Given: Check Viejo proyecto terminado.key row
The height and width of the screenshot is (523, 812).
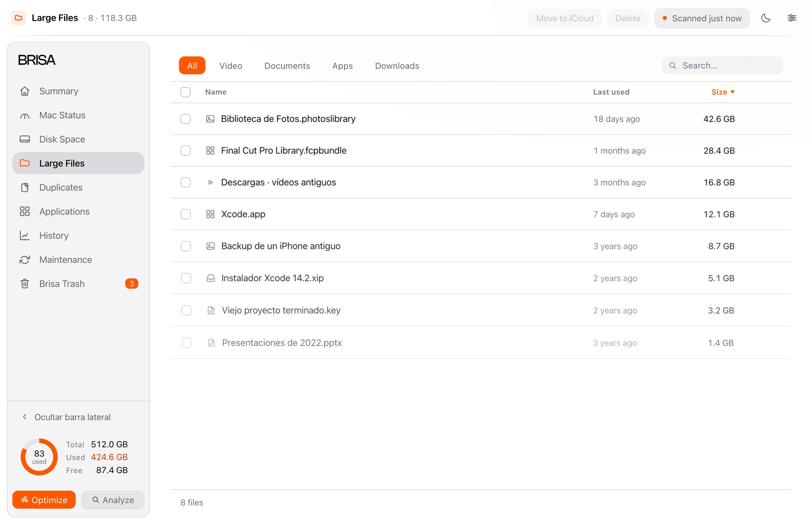Looking at the screenshot, I should [x=186, y=311].
